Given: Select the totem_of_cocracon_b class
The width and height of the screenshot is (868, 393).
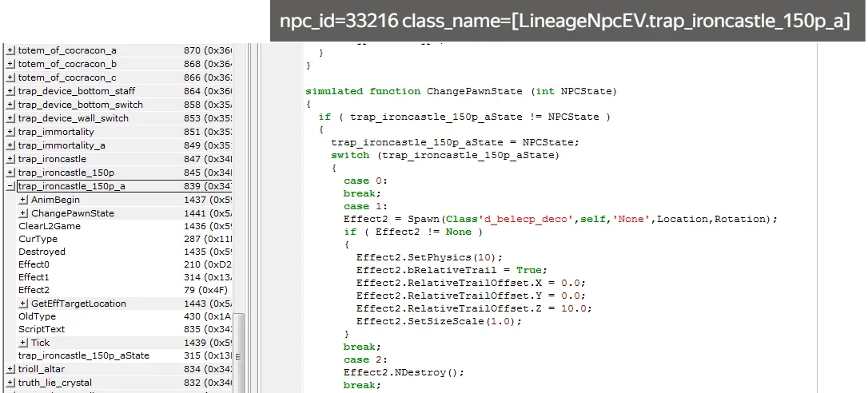Looking at the screenshot, I should [x=67, y=64].
